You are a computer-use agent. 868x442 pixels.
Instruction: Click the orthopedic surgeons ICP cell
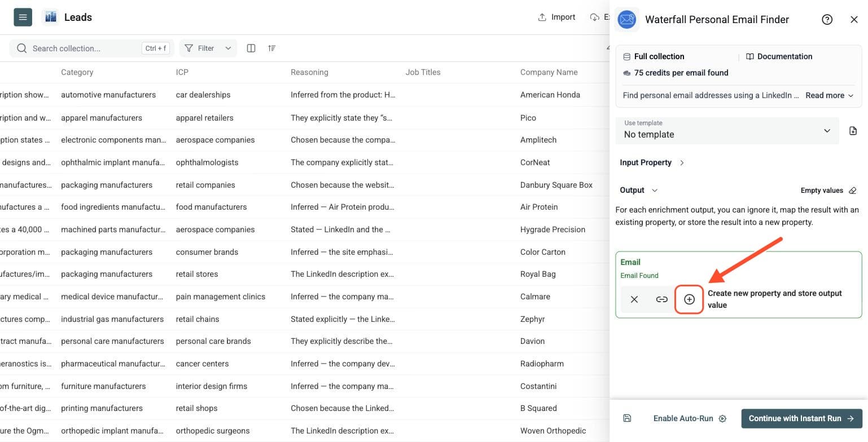[x=213, y=431]
